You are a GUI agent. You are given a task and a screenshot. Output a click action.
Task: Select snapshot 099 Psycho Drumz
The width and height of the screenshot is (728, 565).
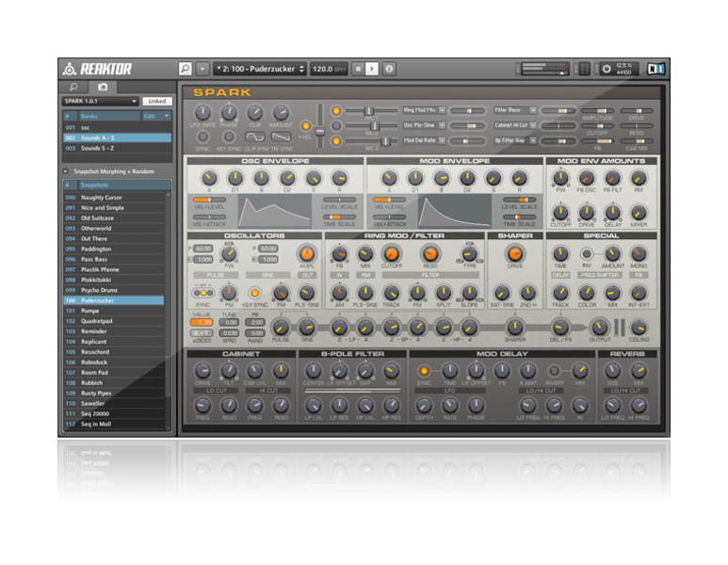pos(114,290)
